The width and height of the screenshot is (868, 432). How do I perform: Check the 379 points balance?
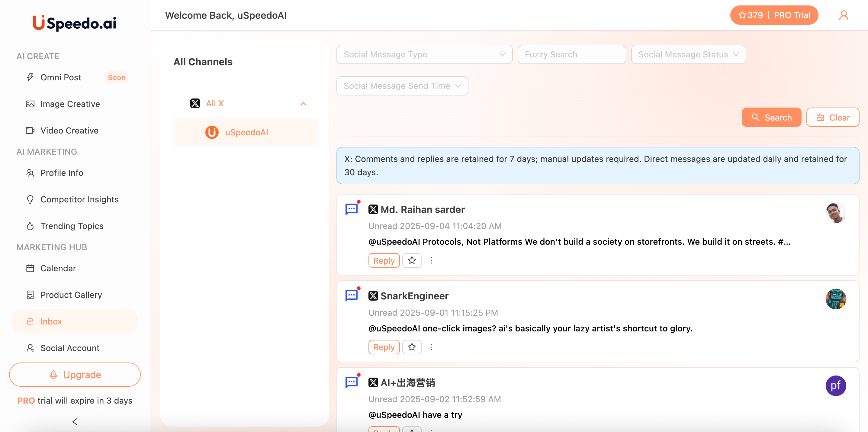[x=751, y=15]
